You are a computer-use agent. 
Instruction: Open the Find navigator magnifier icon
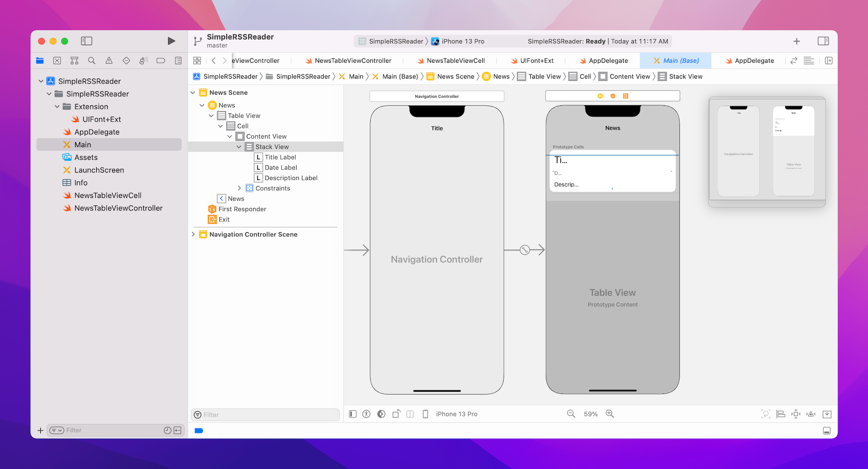92,61
